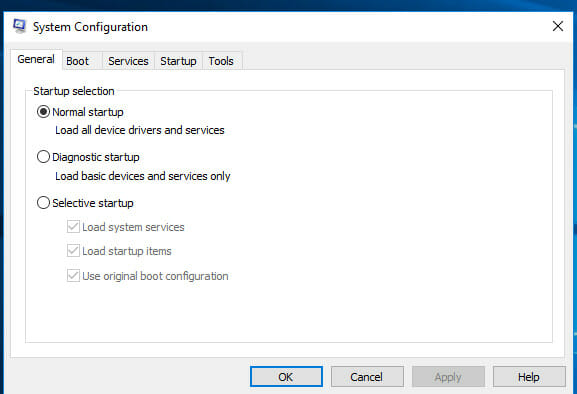
Task: Click the System Configuration window title text
Action: [90, 27]
